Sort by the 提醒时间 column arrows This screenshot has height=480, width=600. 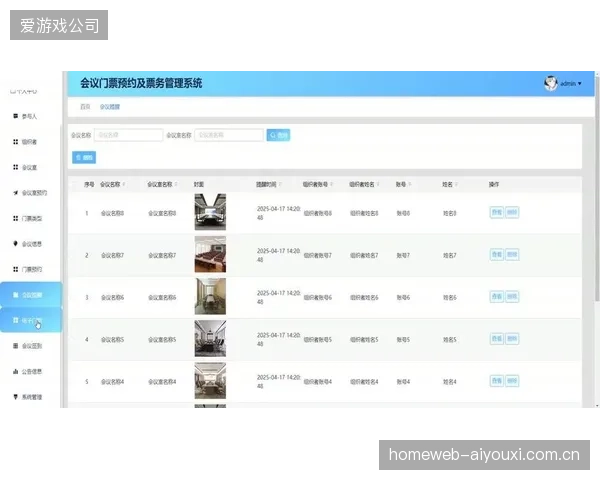[x=280, y=184]
